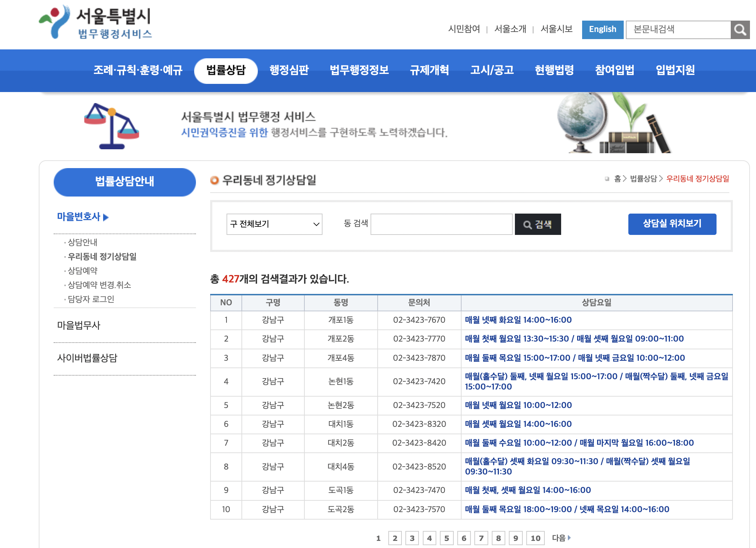756x548 pixels.
Task: Open 입법지원 menu
Action: coord(675,70)
